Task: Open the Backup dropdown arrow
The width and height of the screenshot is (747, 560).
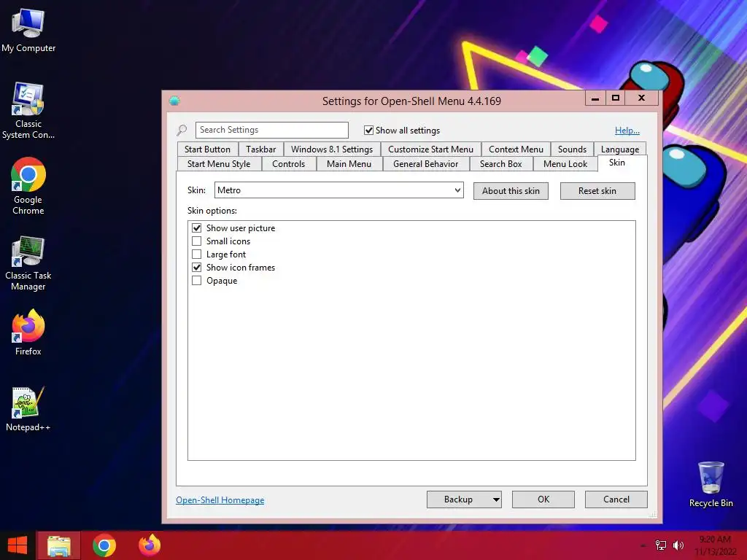Action: click(x=496, y=499)
